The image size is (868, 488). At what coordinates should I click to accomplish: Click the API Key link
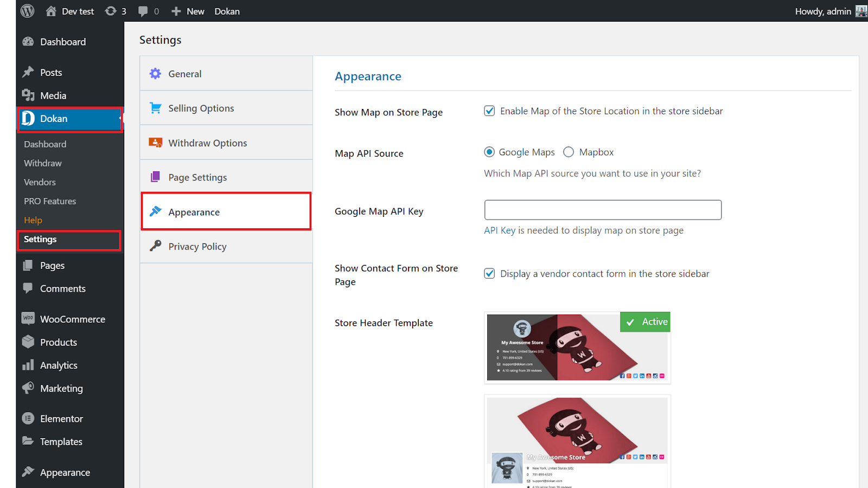tap(500, 230)
